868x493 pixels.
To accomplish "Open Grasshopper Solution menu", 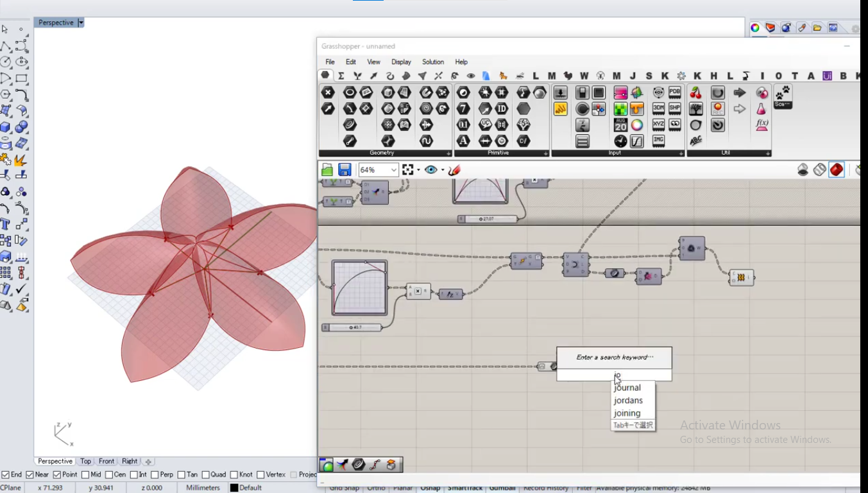I will point(433,62).
